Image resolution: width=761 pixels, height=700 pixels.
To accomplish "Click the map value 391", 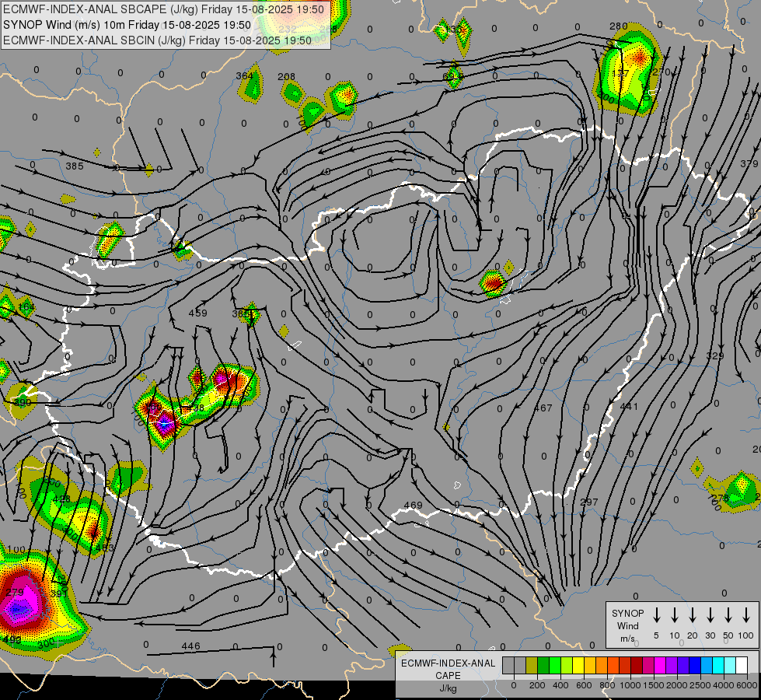I will [59, 593].
